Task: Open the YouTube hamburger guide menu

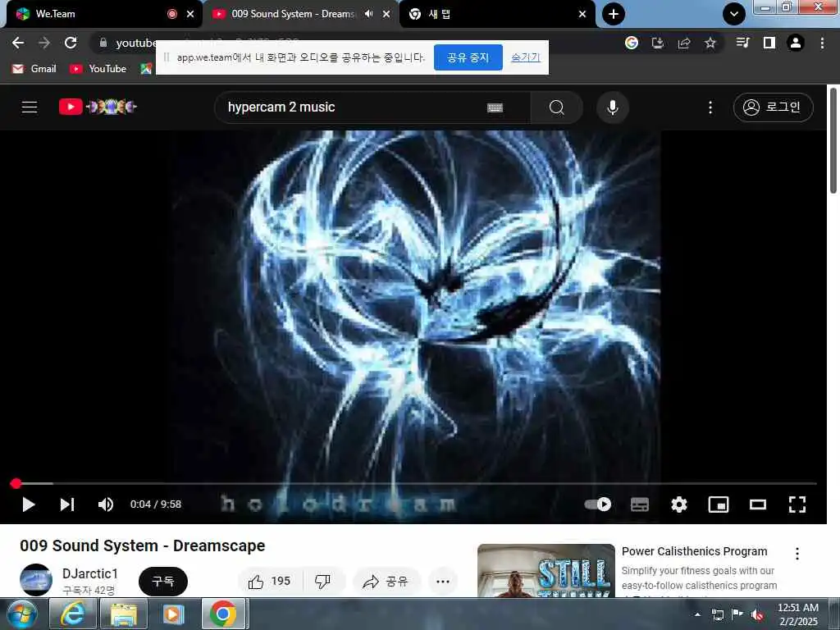Action: click(30, 107)
